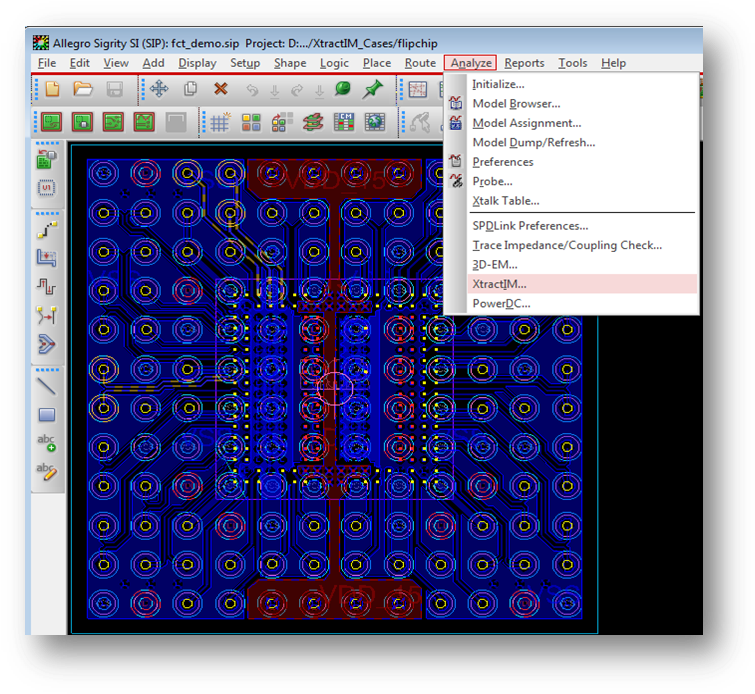Select the Move tool with four arrows
The image size is (755, 694).
pos(158,89)
